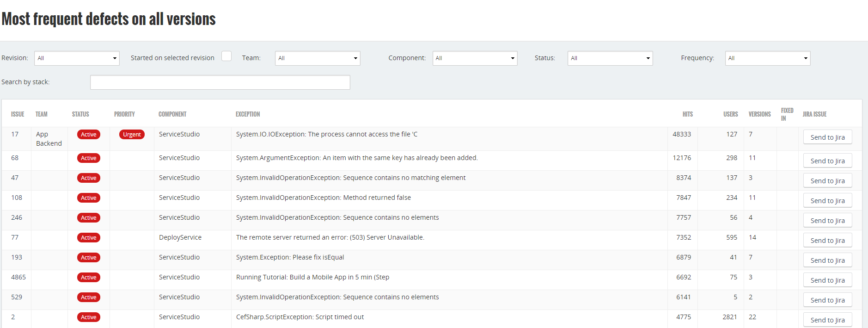This screenshot has width=868, height=328.
Task: Click the Urgent priority badge on issue 17
Action: (x=132, y=135)
